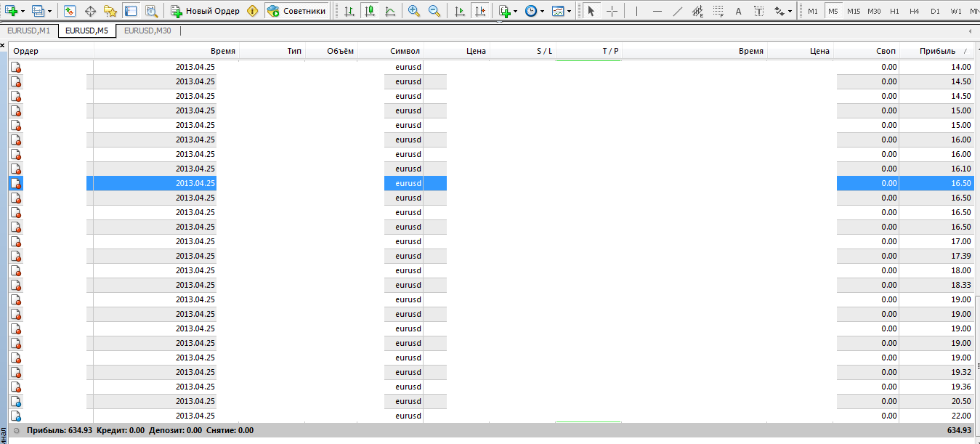
Task: Click the chart tabs scroll-left arrow
Action: tap(971, 31)
